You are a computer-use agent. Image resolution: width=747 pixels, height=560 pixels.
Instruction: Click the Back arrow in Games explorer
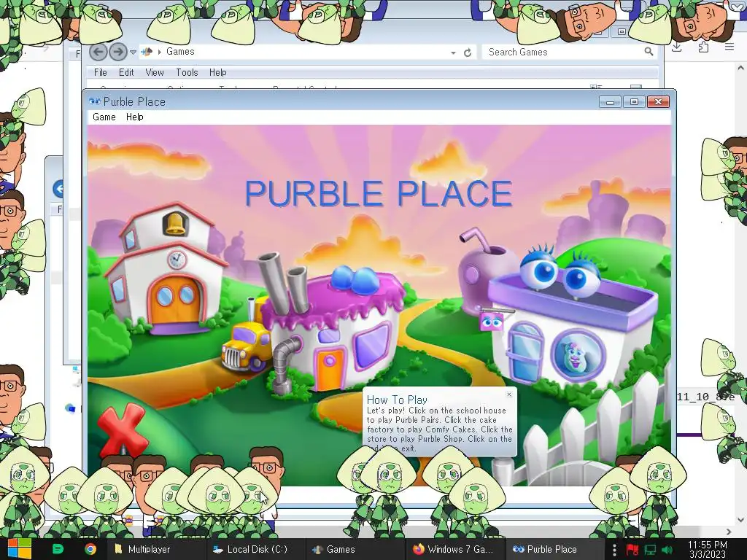point(98,52)
